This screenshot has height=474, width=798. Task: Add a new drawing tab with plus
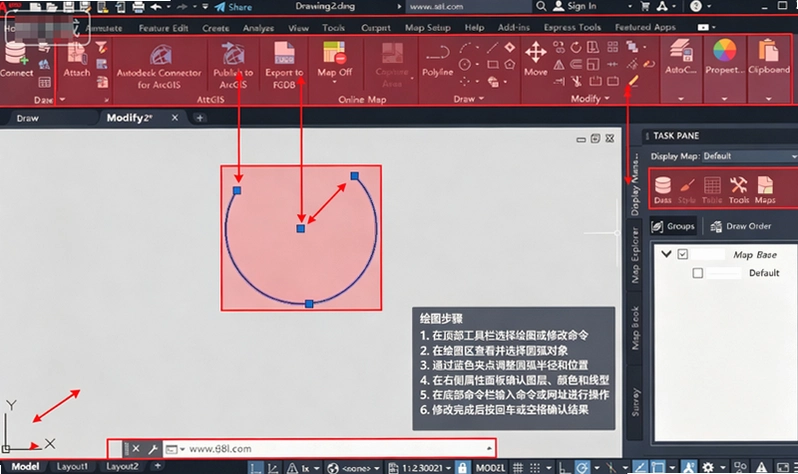coord(200,118)
